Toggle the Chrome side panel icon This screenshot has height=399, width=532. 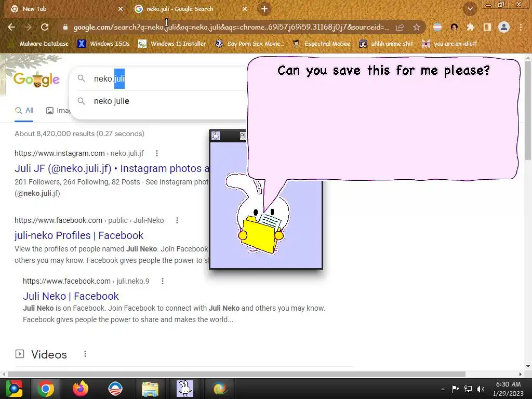487,27
